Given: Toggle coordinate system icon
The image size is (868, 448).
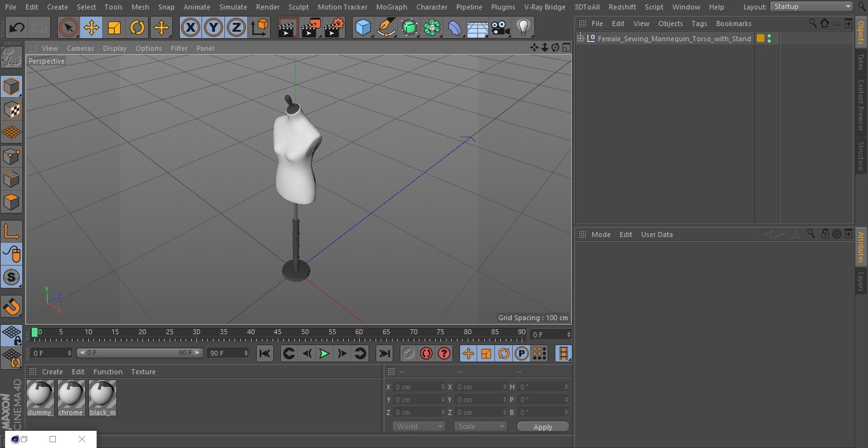Looking at the screenshot, I should (260, 27).
